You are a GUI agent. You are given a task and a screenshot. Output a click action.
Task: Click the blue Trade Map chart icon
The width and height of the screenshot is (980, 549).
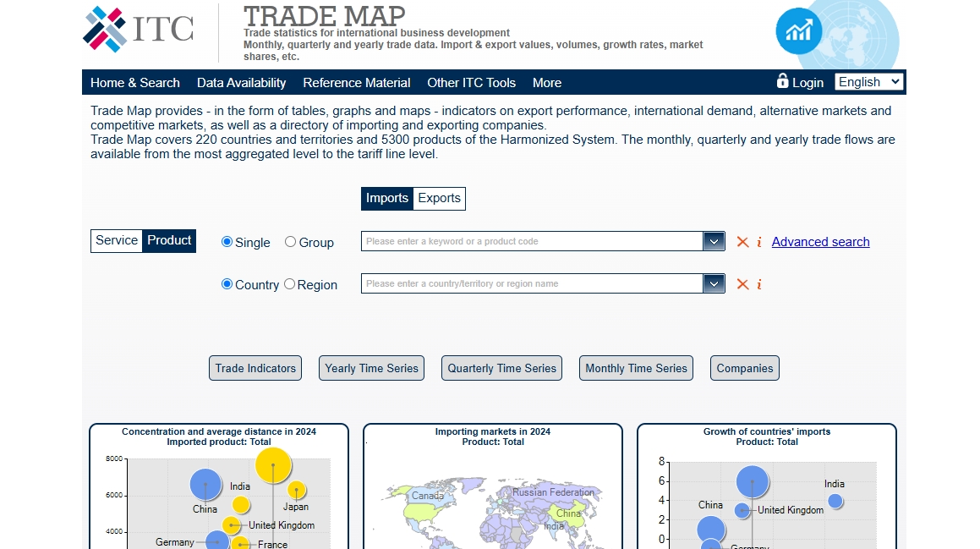point(798,30)
